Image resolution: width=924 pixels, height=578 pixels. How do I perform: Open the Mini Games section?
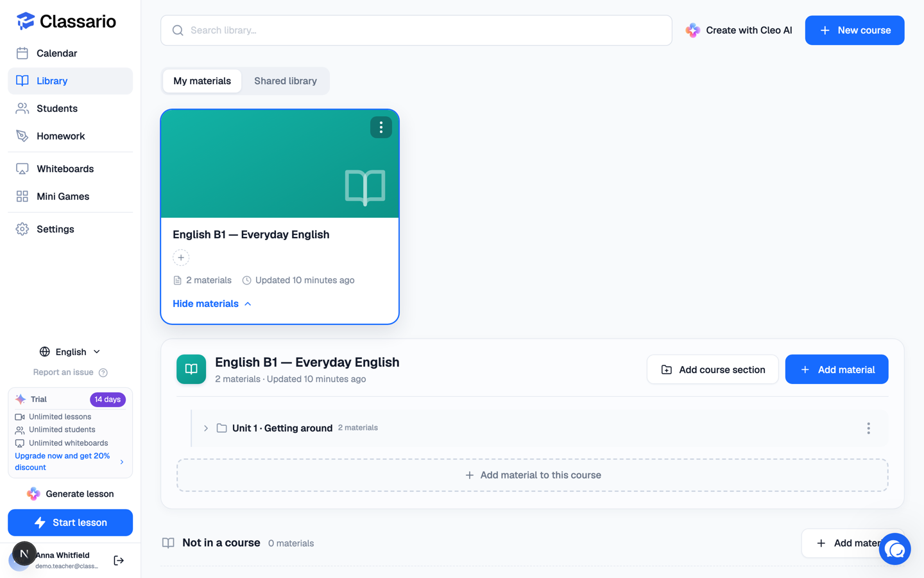click(70, 197)
